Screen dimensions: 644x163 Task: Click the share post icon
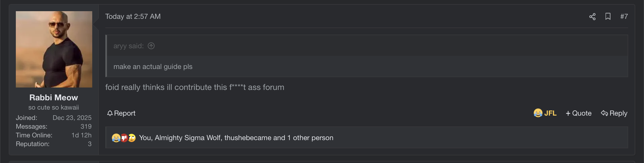coord(592,17)
